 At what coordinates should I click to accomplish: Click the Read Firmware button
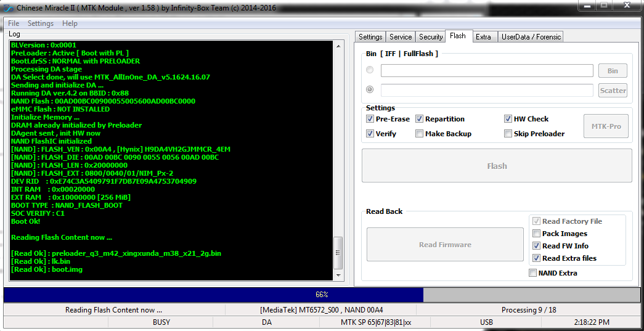tap(445, 244)
